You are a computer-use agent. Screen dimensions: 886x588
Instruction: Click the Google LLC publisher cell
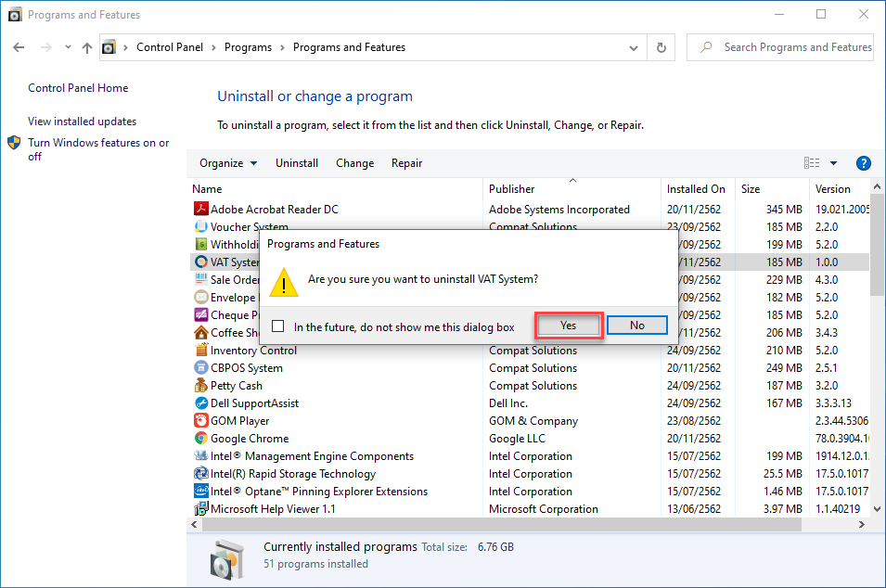click(x=517, y=439)
